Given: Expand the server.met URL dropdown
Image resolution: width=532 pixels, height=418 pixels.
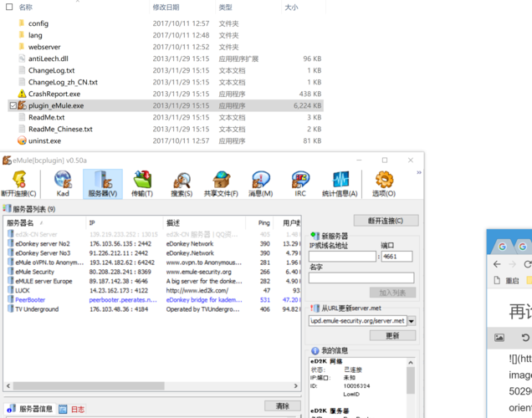Looking at the screenshot, I should click(412, 321).
